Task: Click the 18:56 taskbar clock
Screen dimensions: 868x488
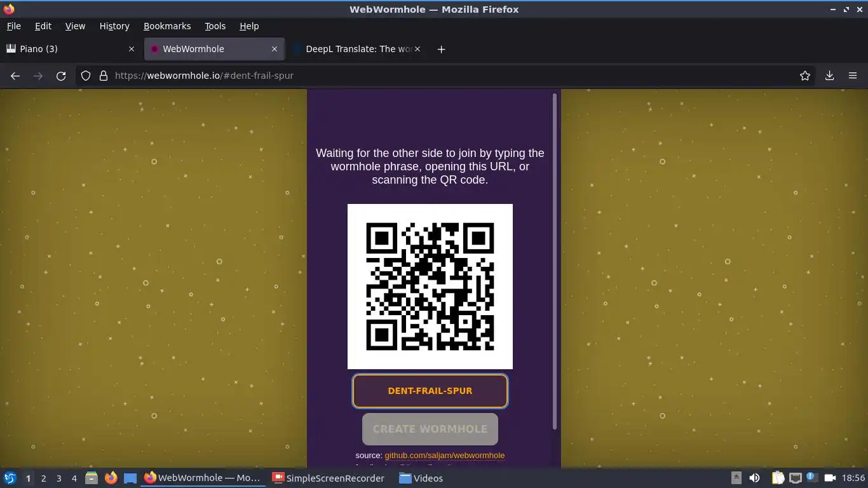Action: click(x=853, y=478)
